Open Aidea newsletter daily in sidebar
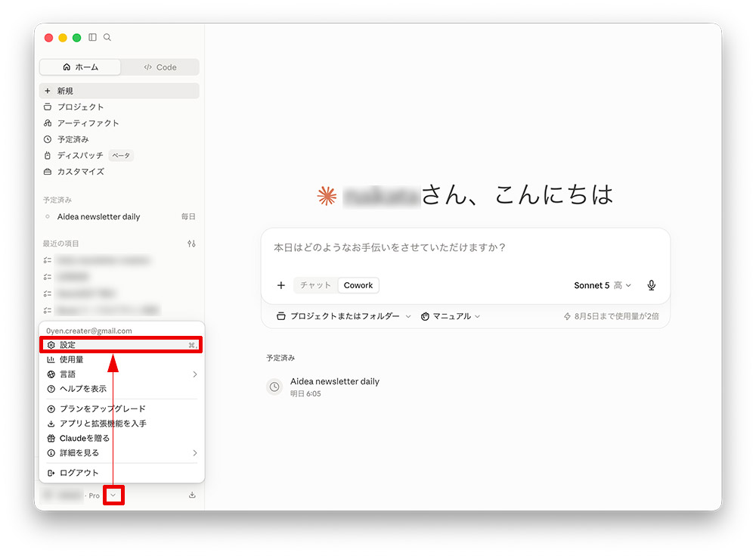 click(x=119, y=216)
